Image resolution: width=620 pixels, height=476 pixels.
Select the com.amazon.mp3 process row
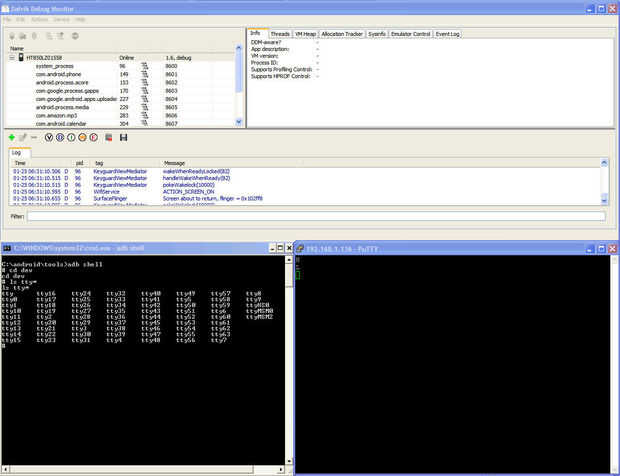click(x=121, y=115)
